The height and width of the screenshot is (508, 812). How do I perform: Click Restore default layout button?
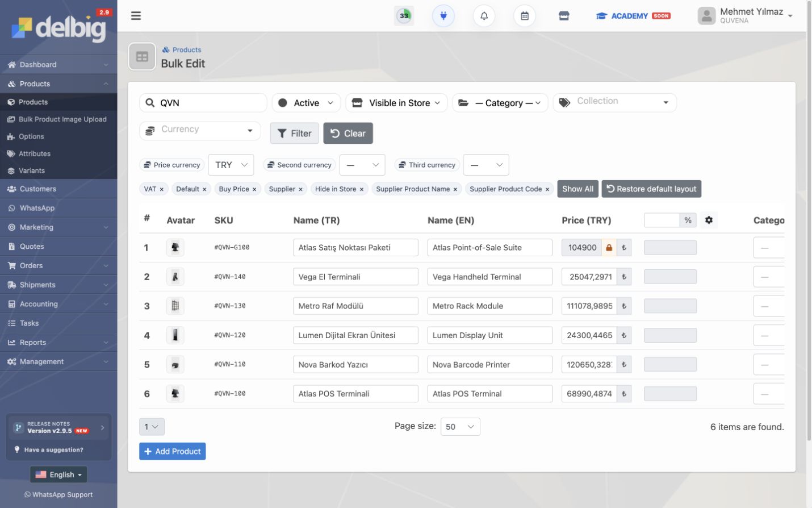click(651, 189)
